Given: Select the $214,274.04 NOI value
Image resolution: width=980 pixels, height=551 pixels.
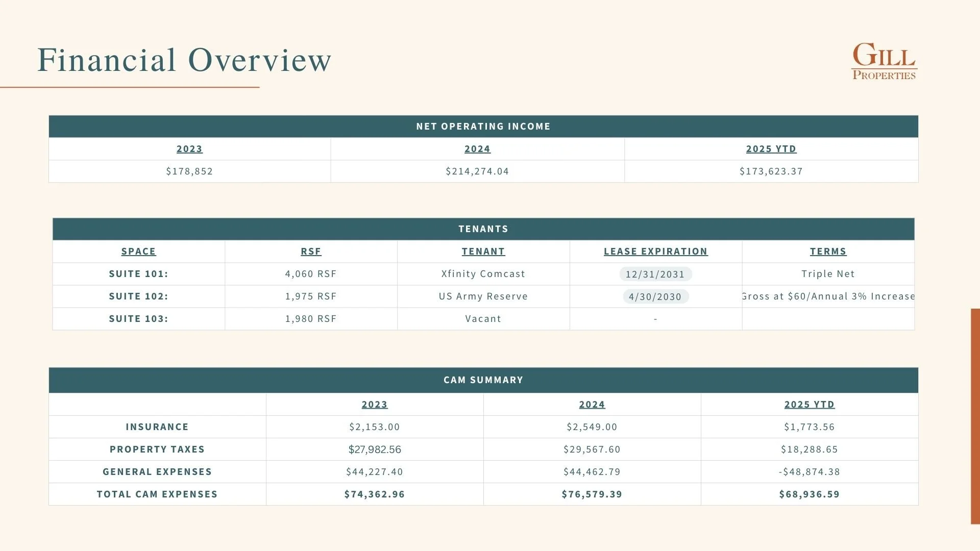Looking at the screenshot, I should tap(477, 171).
